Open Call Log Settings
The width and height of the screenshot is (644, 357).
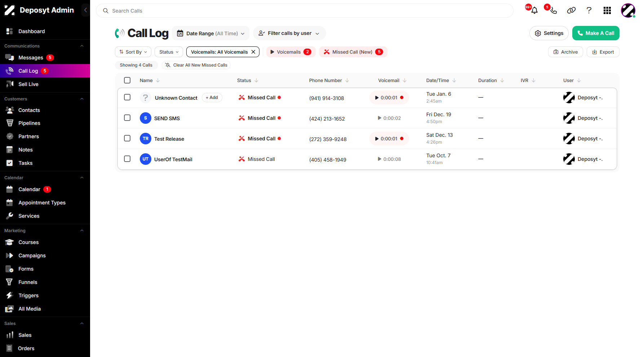549,33
